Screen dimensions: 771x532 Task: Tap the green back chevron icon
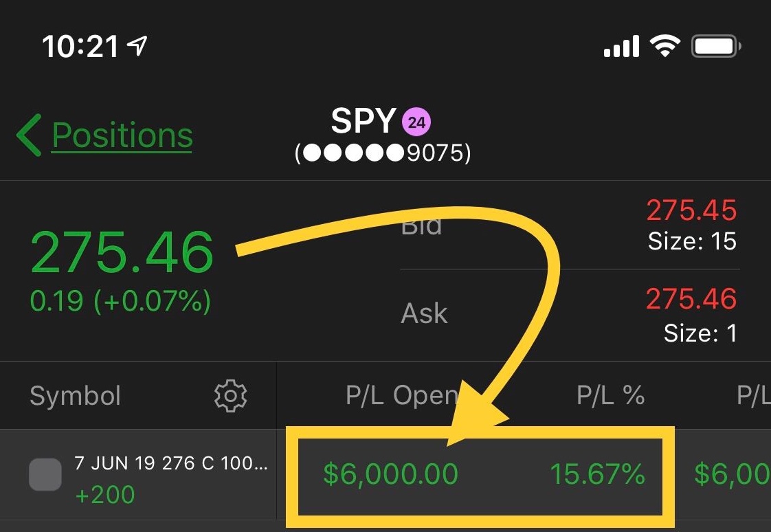pyautogui.click(x=29, y=135)
